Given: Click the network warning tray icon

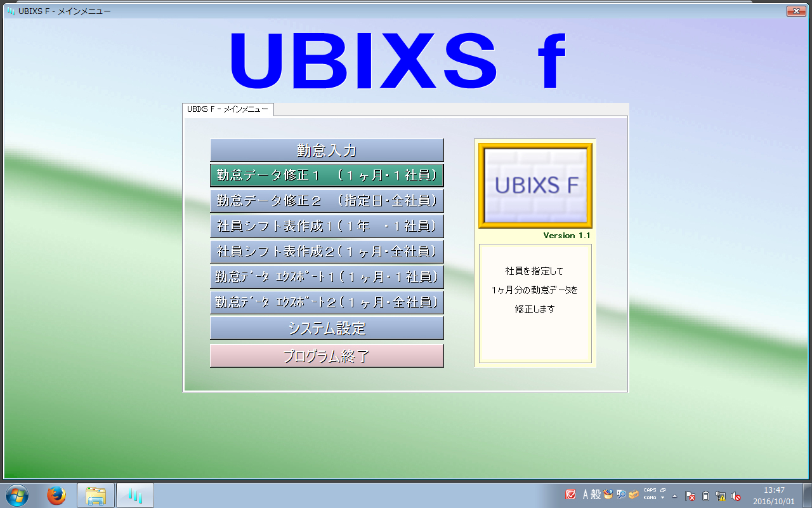Looking at the screenshot, I should pyautogui.click(x=721, y=496).
